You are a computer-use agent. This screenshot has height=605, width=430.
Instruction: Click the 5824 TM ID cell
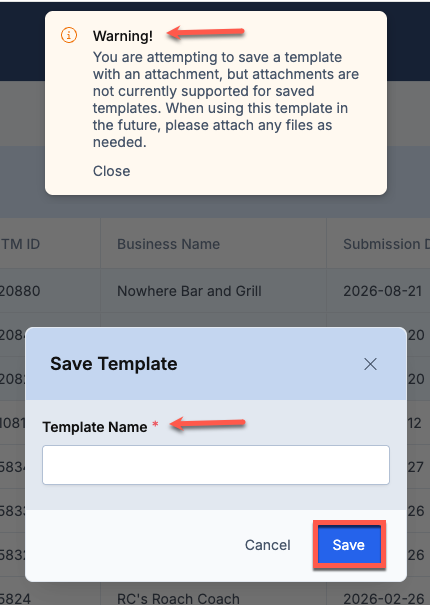(x=15, y=598)
